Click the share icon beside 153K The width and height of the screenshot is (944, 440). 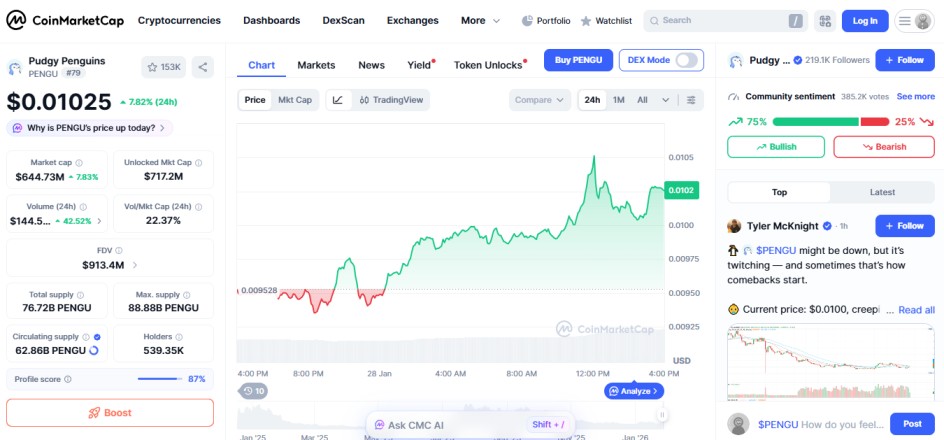[x=203, y=67]
